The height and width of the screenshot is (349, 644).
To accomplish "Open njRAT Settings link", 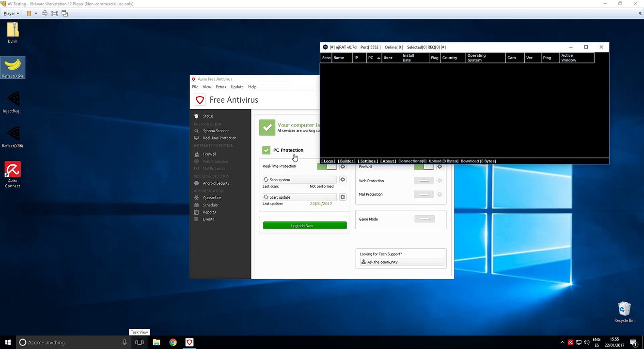I will (x=368, y=161).
